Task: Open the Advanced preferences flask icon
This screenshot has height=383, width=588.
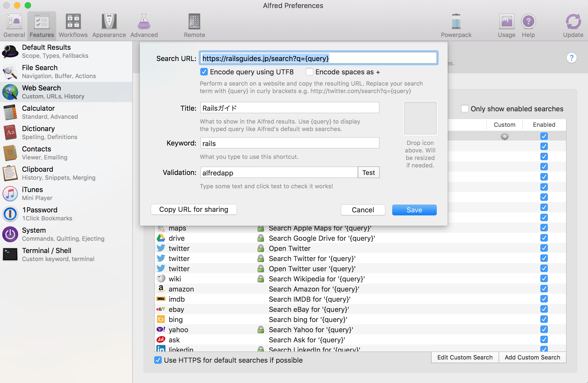Action: coord(144,21)
